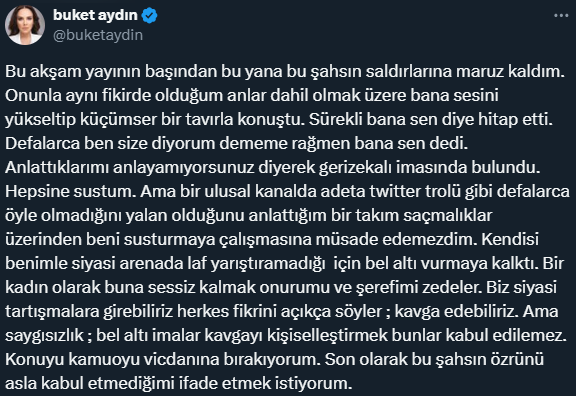Click the blue verified badge icon
Screen dimensions: 576x396
coord(150,16)
